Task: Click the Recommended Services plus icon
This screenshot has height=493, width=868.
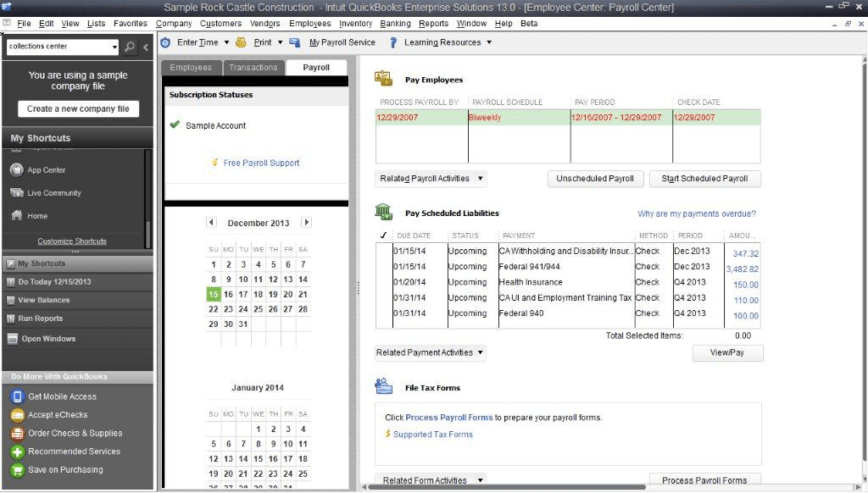Action: click(17, 451)
